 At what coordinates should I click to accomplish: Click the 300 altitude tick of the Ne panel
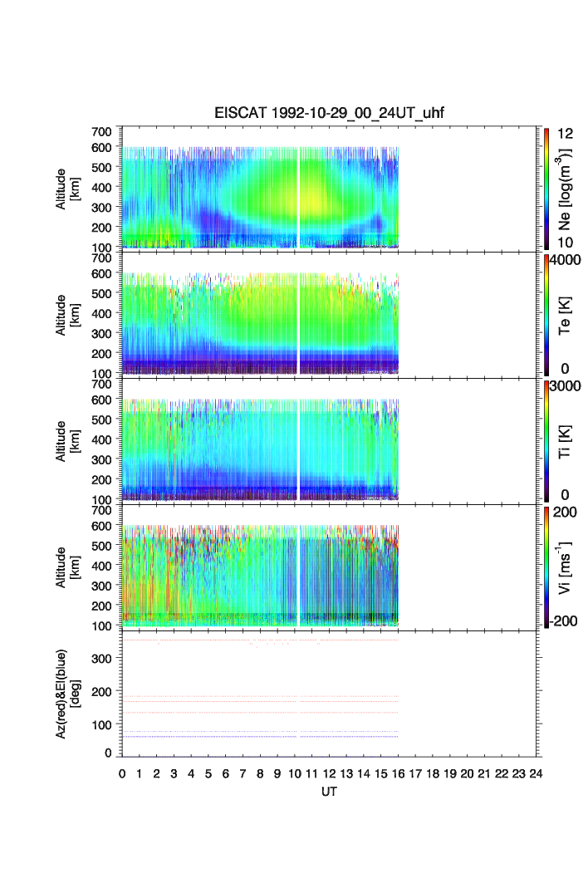102,207
